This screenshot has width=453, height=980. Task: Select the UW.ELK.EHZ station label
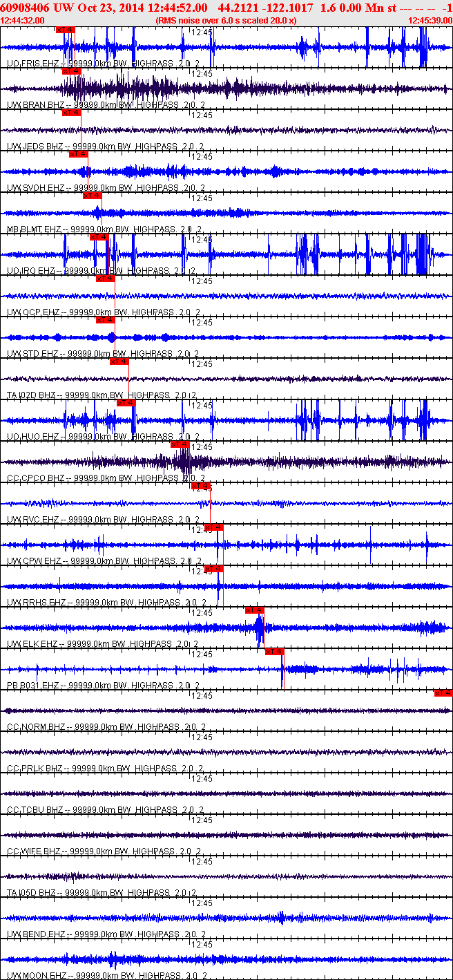[x=32, y=644]
